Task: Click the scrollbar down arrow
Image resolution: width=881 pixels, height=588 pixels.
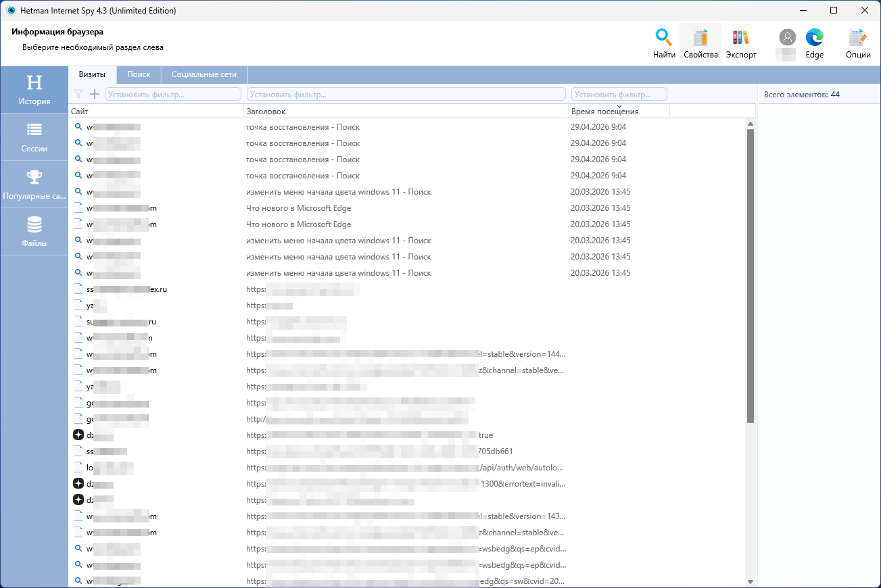Action: click(x=750, y=582)
